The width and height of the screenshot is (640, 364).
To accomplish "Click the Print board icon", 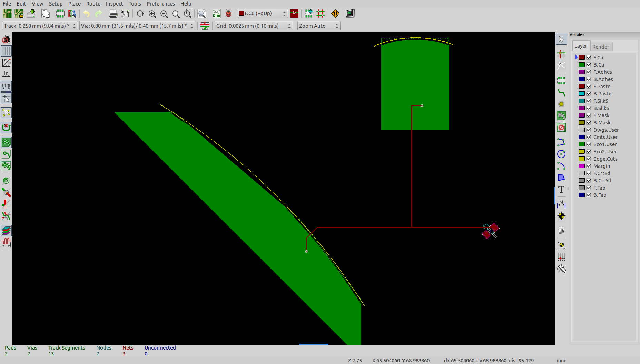I will coord(113,14).
